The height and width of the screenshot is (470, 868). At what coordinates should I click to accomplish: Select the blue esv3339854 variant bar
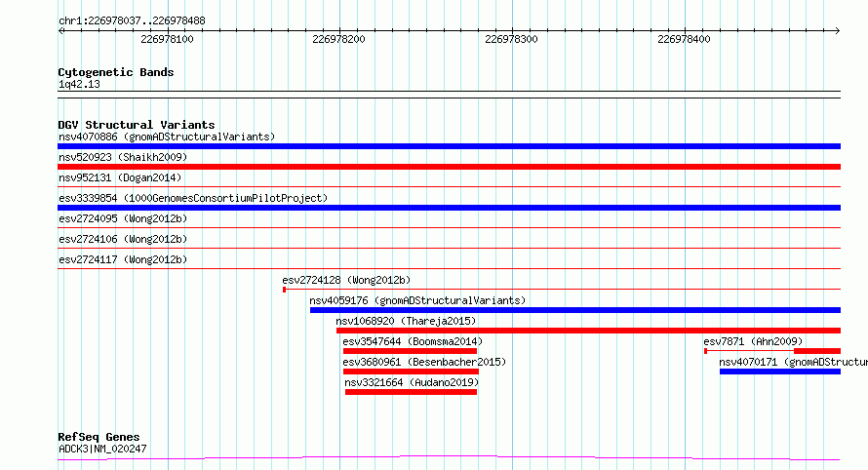point(449,208)
